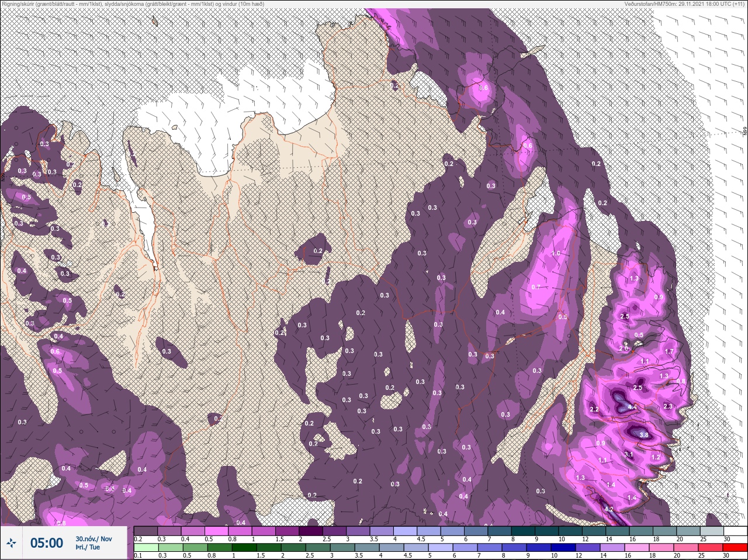The image size is (748, 560).
Task: Click the 1.2 precipitation value on the map
Action: [656, 457]
